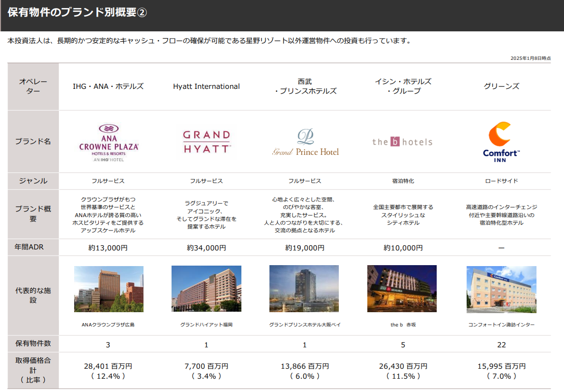Click operator グリーンズ
564x392 pixels.
coord(501,86)
